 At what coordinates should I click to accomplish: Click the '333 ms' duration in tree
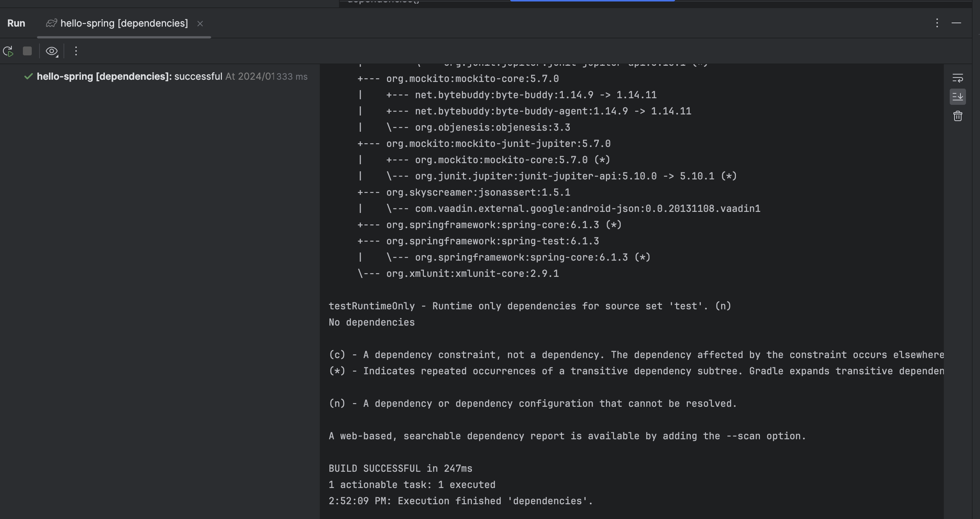(x=292, y=76)
